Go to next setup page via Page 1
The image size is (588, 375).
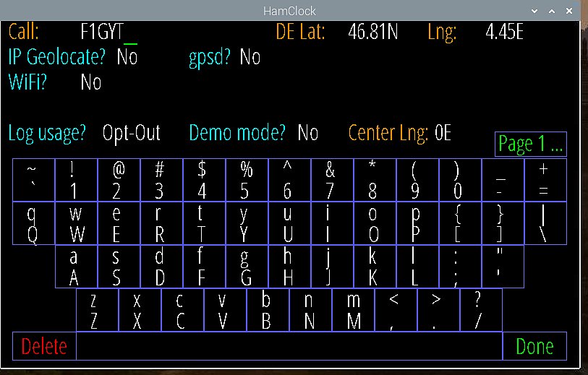531,145
